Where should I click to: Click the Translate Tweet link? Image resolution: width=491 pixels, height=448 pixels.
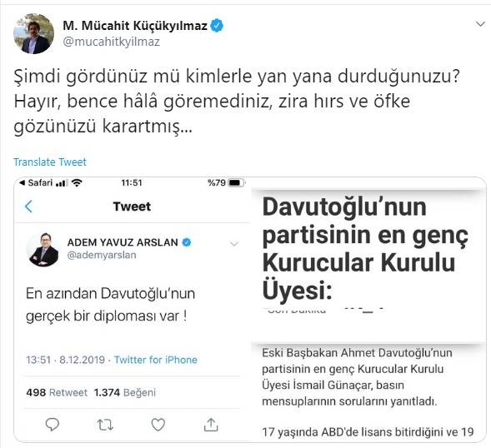(x=50, y=162)
